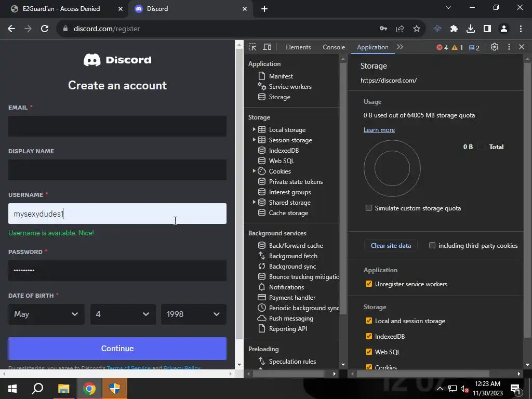This screenshot has height=399, width=532.
Task: Click the Email input field
Action: point(117,126)
